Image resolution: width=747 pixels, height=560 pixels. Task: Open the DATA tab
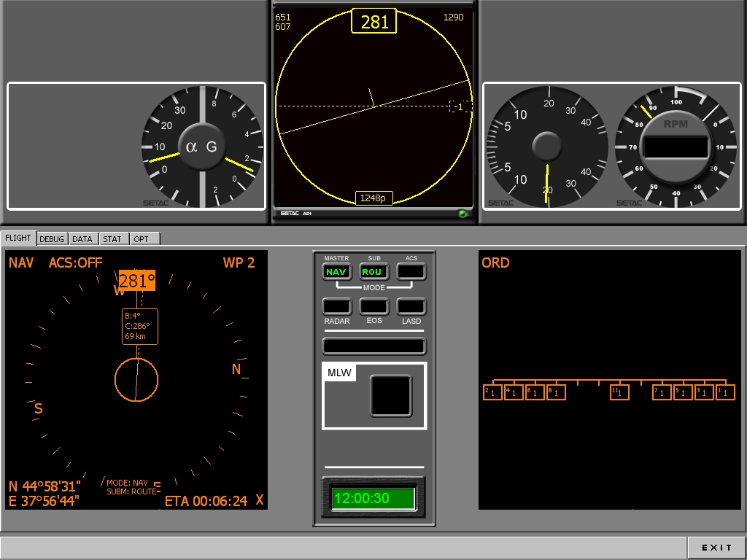pos(82,238)
